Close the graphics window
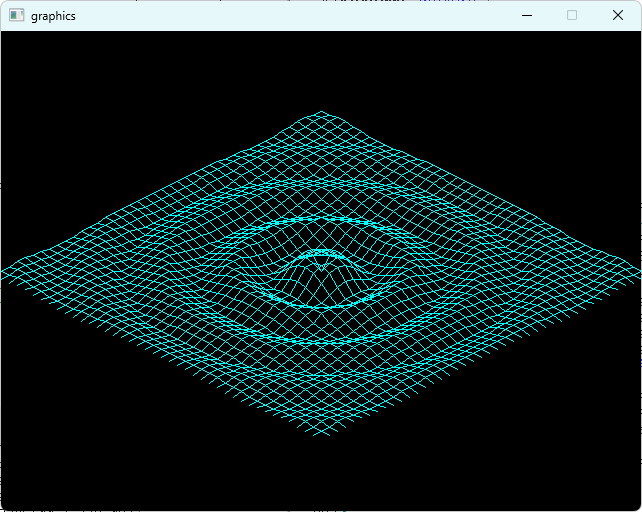This screenshot has width=642, height=512. pos(618,16)
